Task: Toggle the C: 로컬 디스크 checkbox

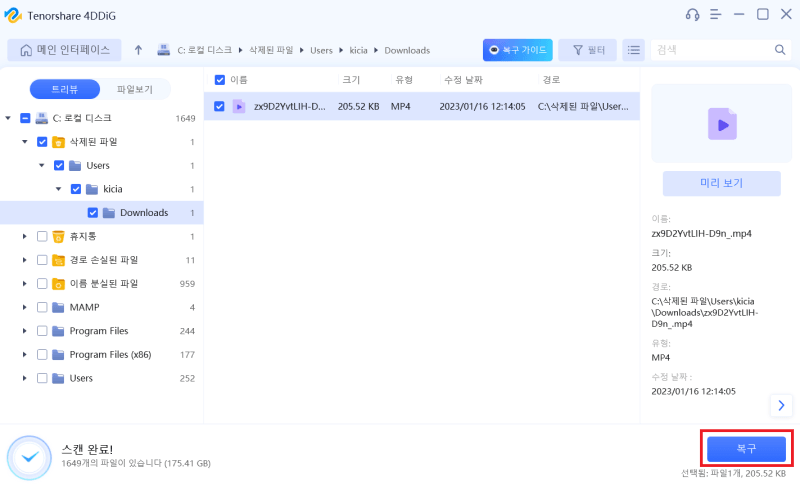Action: [25, 118]
